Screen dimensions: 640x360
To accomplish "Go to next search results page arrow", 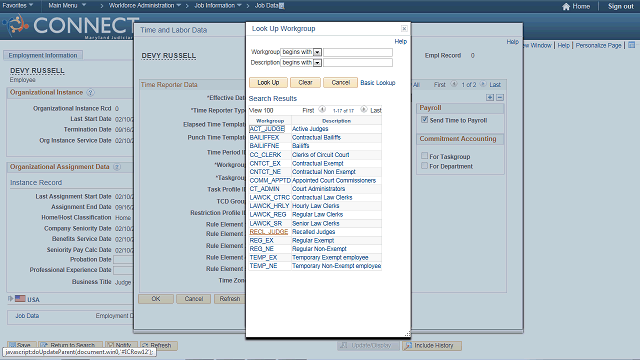I will (363, 109).
